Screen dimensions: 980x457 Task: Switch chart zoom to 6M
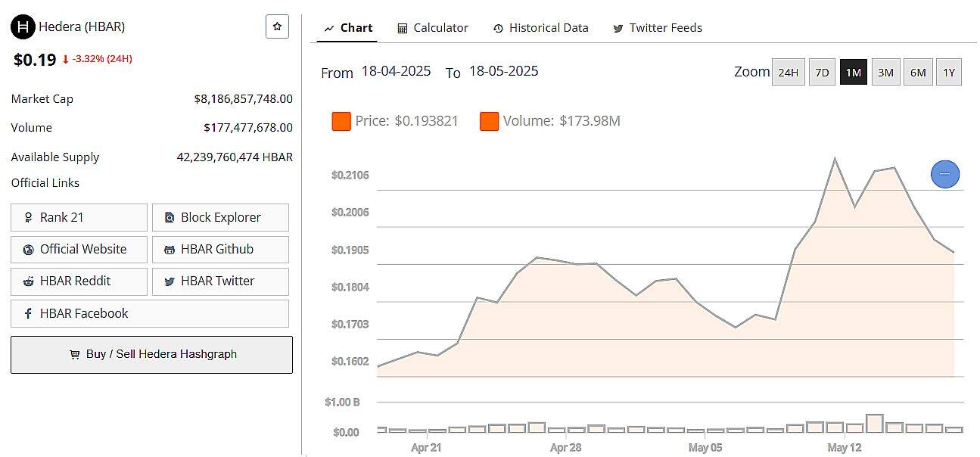[918, 73]
